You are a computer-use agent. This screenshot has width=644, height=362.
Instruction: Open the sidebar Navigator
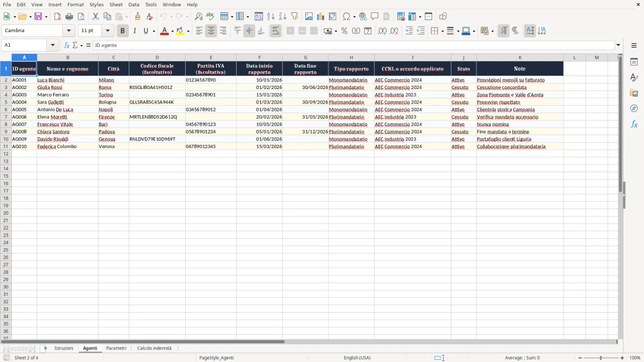coord(634,108)
